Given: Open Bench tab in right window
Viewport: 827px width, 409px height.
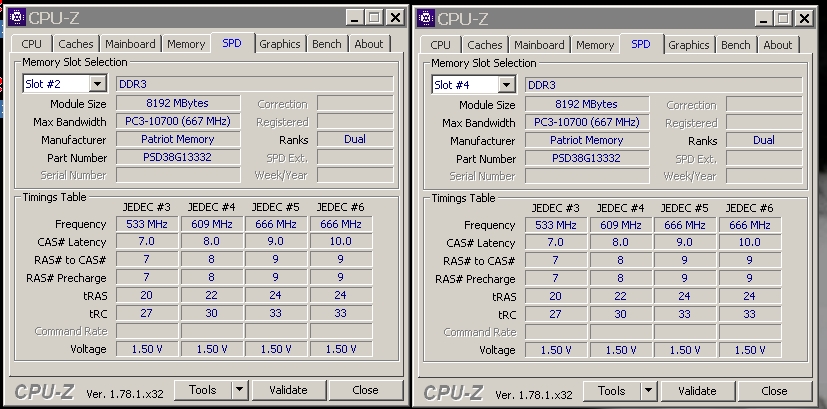Looking at the screenshot, I should pyautogui.click(x=735, y=45).
